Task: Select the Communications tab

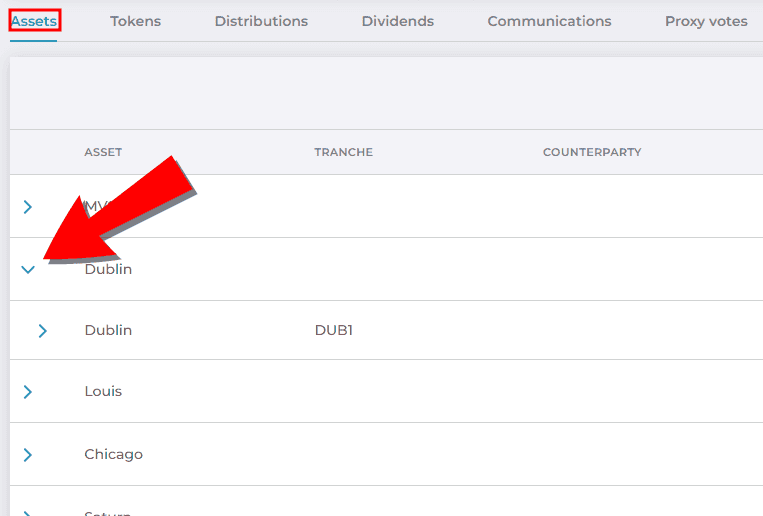Action: [x=549, y=21]
